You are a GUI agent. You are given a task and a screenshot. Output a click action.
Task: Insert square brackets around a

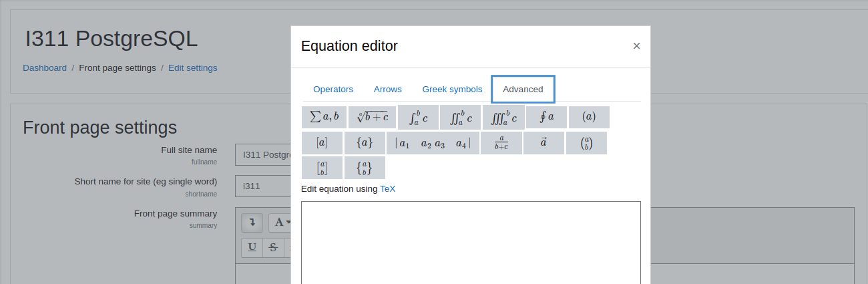tap(322, 143)
